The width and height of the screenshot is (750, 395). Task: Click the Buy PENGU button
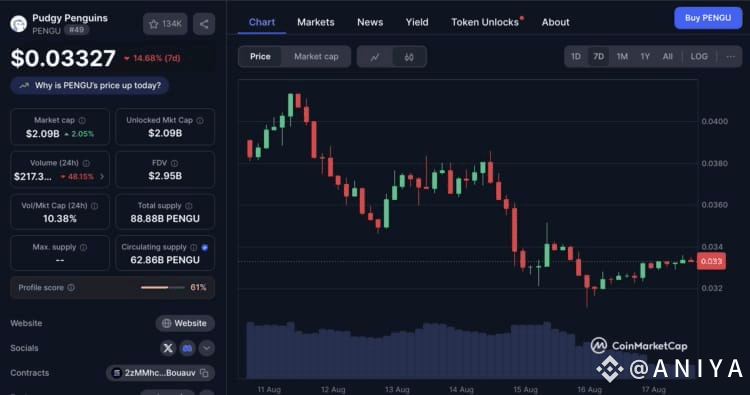click(x=708, y=18)
